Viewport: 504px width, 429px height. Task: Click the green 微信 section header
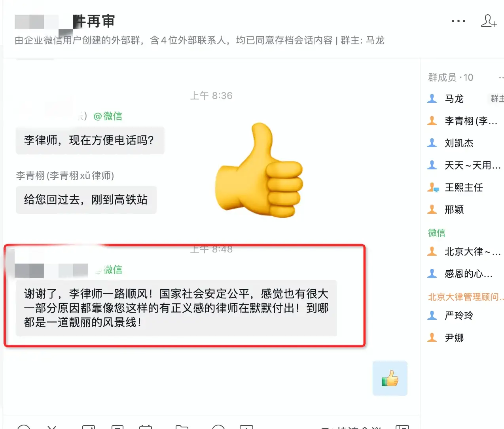tap(437, 233)
